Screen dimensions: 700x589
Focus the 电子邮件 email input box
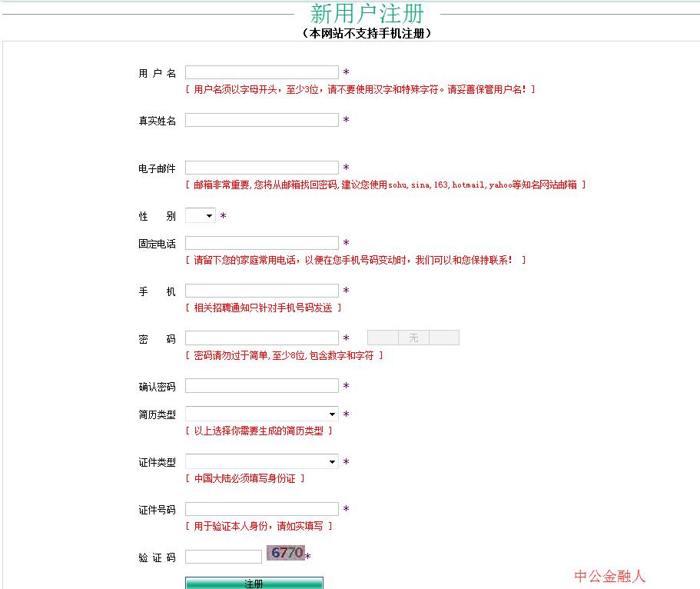point(261,168)
